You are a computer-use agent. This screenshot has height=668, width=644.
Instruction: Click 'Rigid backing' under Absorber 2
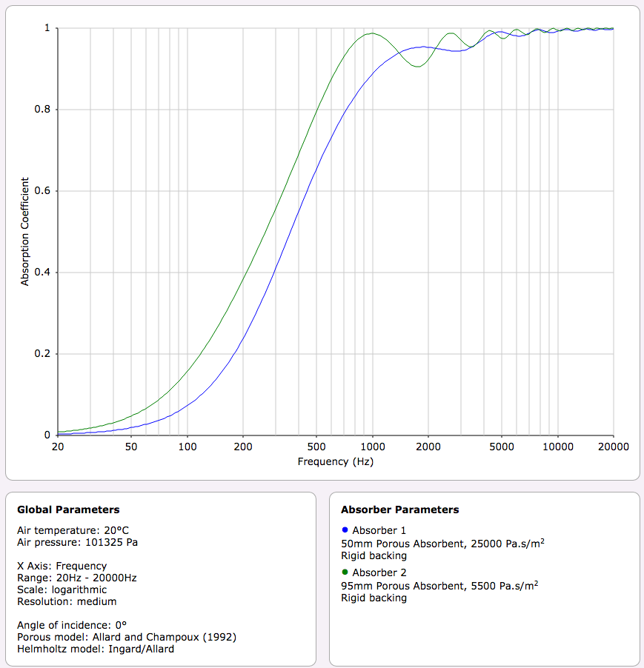click(x=374, y=598)
